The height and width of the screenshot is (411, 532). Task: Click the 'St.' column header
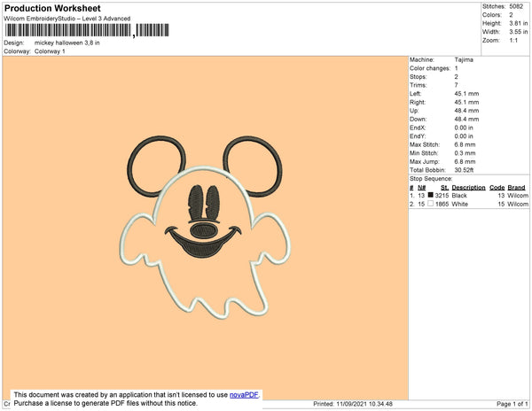pos(444,188)
